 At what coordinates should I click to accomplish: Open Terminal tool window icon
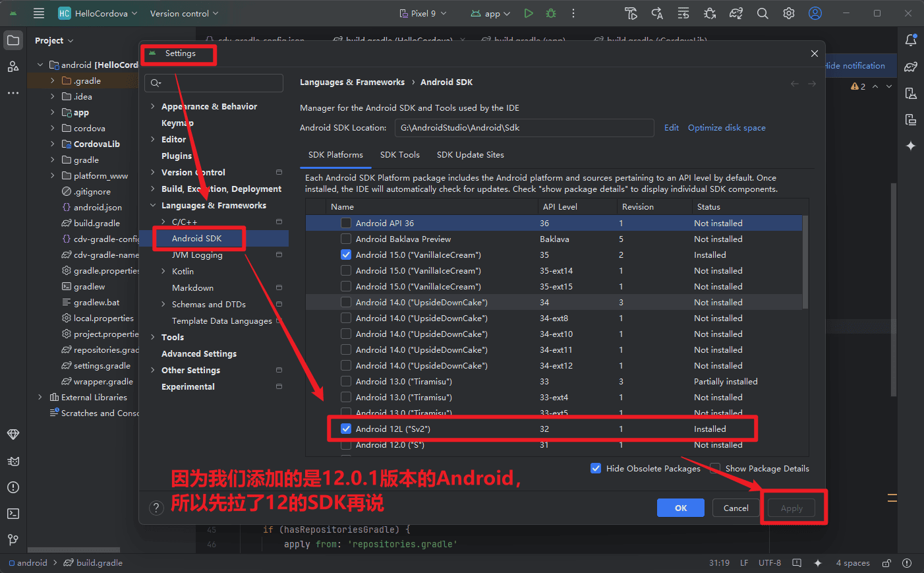[13, 514]
